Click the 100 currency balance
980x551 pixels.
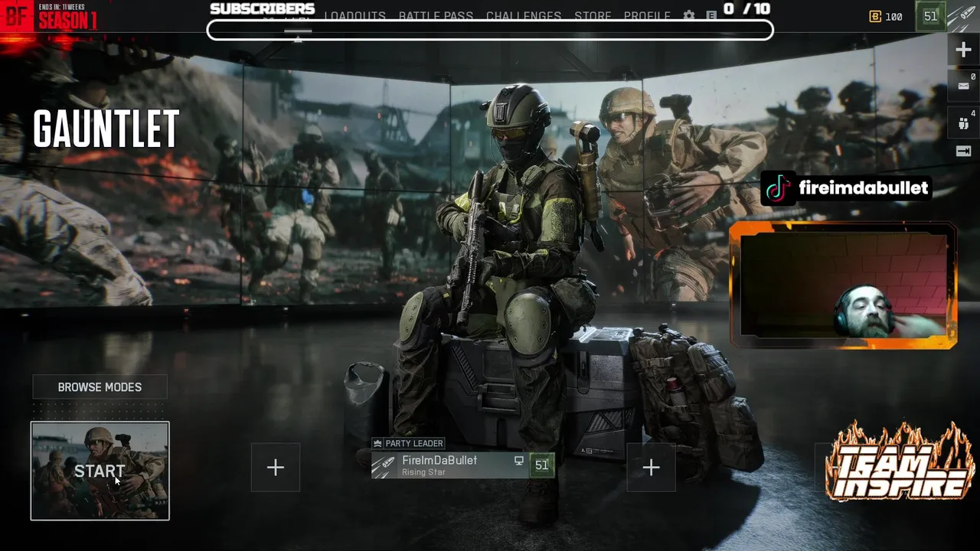(x=893, y=16)
